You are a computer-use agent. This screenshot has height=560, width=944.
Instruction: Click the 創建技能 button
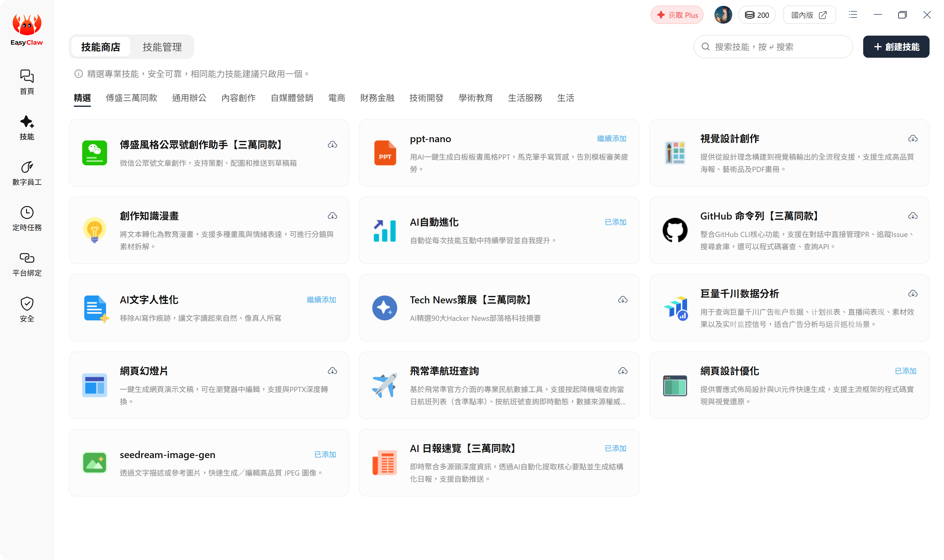click(896, 47)
